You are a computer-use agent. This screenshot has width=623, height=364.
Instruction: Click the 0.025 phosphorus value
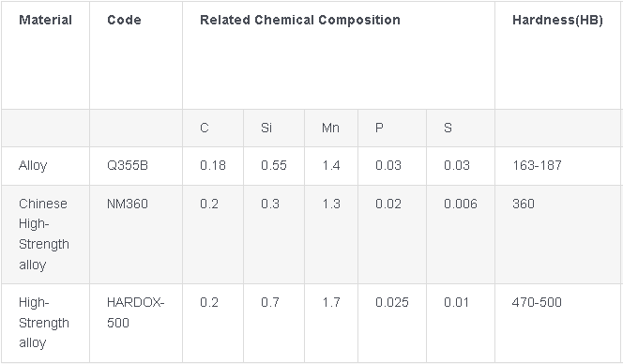tap(392, 302)
